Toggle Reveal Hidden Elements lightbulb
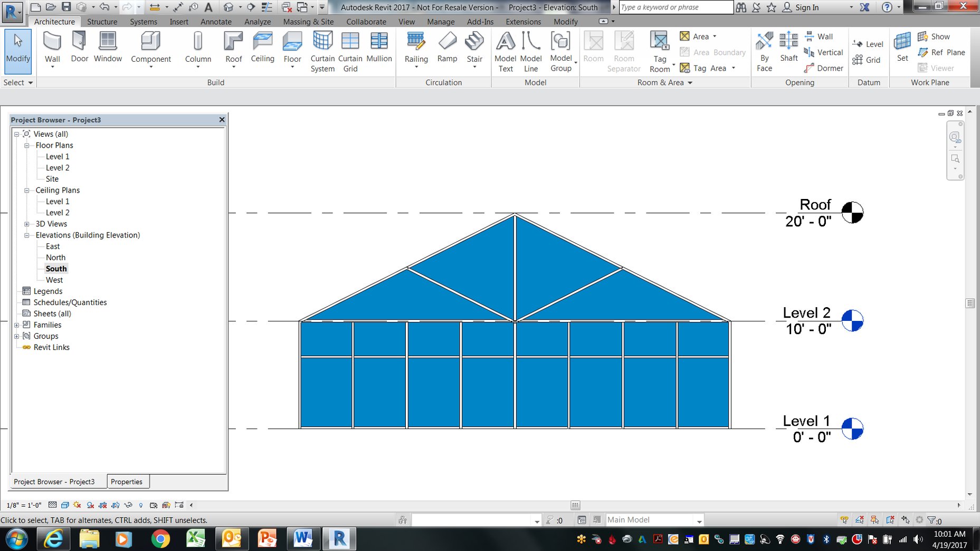The height and width of the screenshot is (551, 980). pos(140,505)
